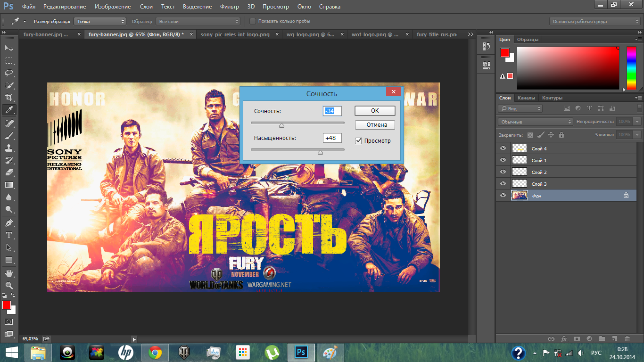Select the Gradient tool
The height and width of the screenshot is (362, 644).
tap(9, 185)
